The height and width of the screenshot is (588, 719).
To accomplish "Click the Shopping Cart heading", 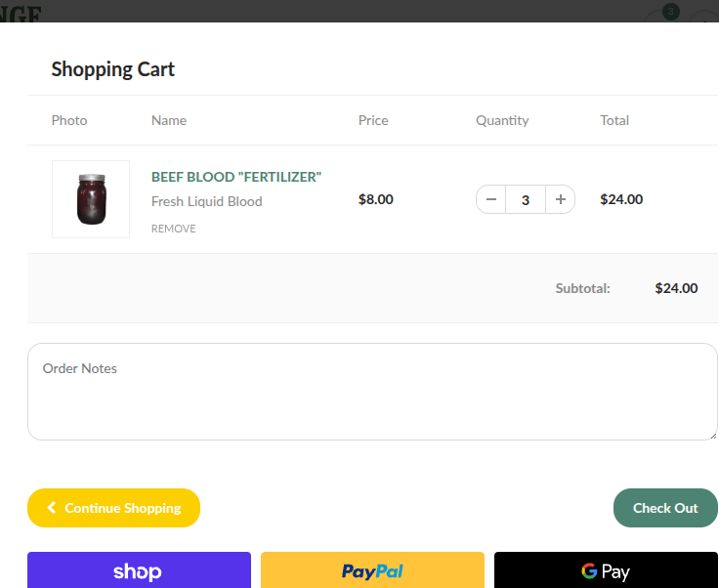I will coord(113,69).
